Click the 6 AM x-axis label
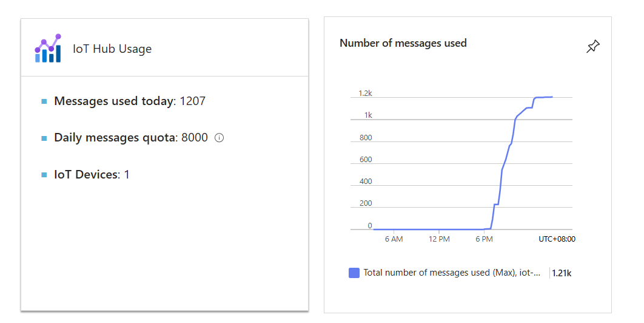 394,239
